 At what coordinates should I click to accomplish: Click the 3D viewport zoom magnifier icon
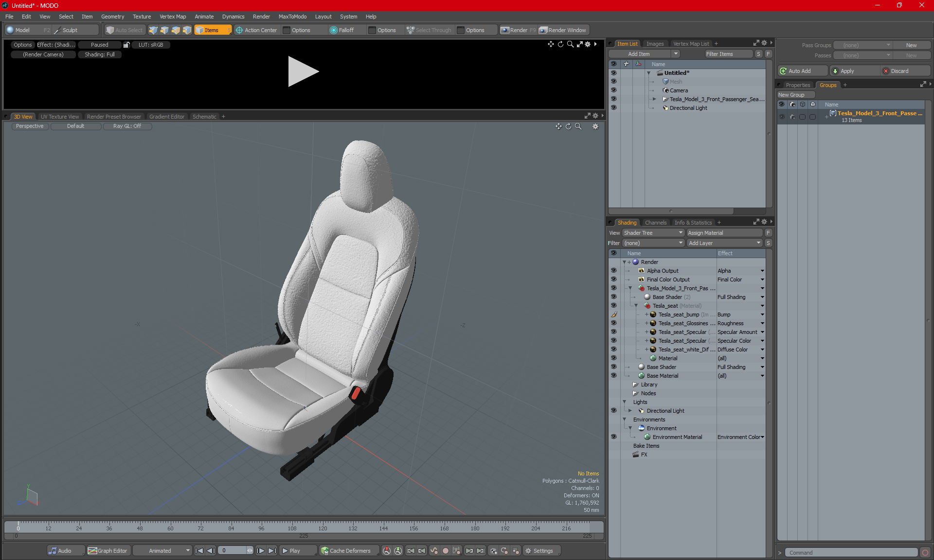(x=578, y=126)
